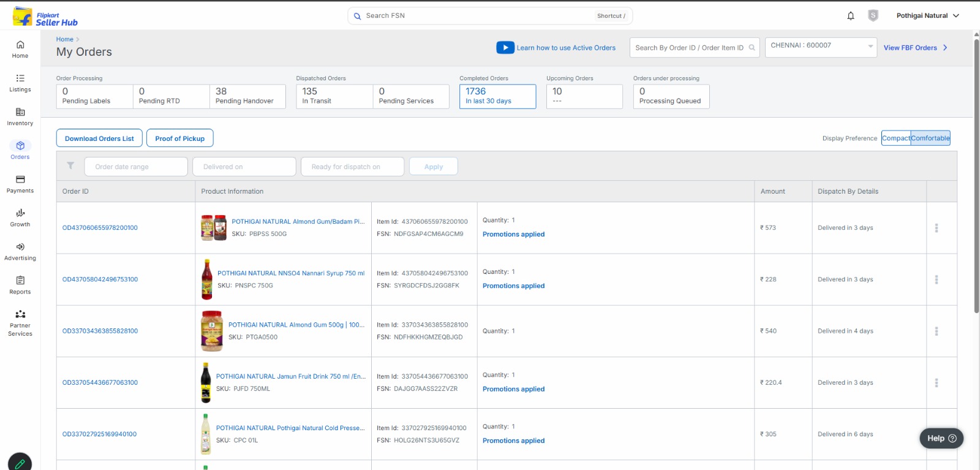980x470 pixels.
Task: Play the Active Orders tutorial video icon
Action: pos(505,48)
